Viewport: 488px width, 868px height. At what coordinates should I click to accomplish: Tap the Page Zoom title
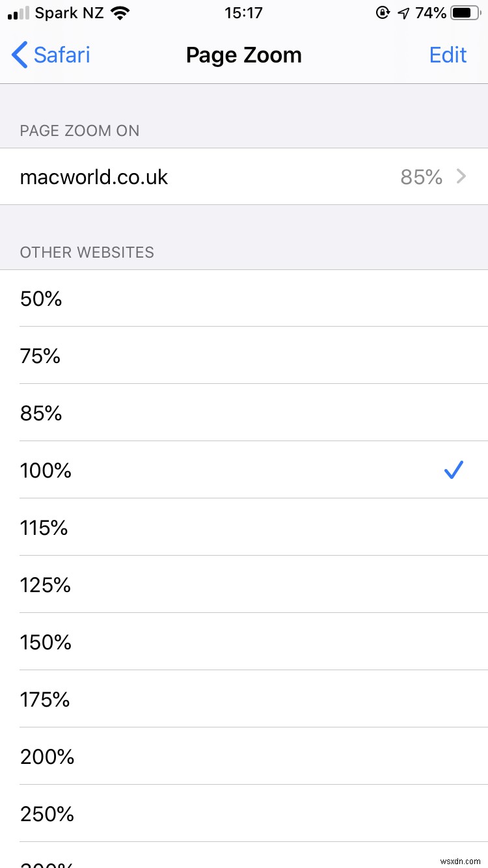244,55
